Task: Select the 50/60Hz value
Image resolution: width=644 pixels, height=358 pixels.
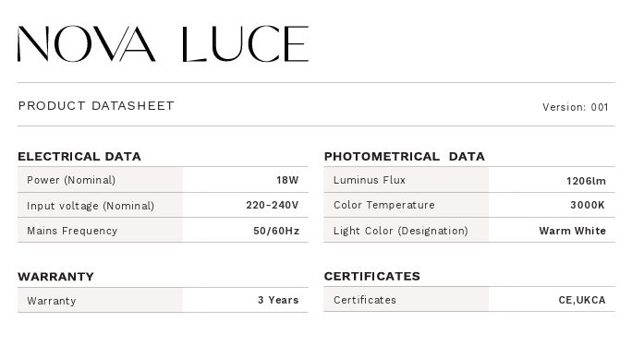Action: tap(276, 231)
